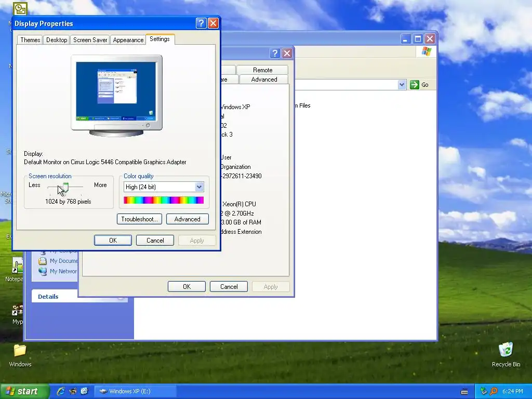Screen dimensions: 532x399
Task: Select the Settings tab
Action: click(x=160, y=39)
